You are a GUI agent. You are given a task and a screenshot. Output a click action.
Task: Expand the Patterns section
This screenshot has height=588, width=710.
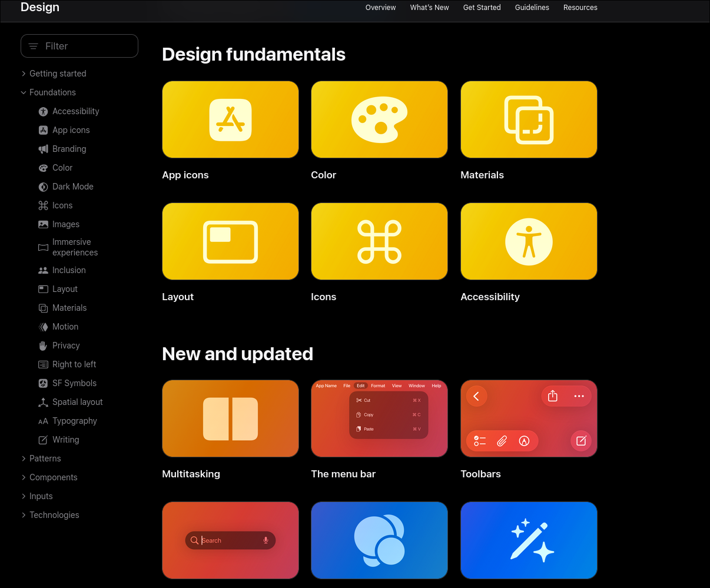tap(24, 459)
